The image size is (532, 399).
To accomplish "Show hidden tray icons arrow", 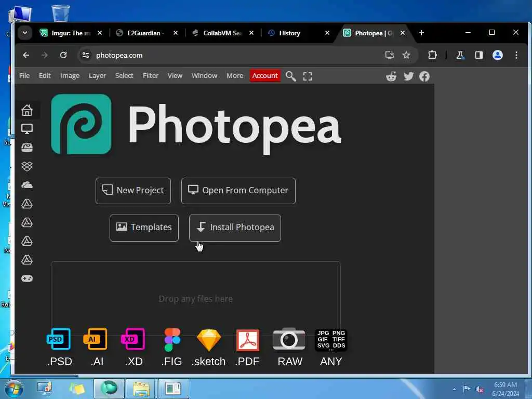I will (x=454, y=389).
